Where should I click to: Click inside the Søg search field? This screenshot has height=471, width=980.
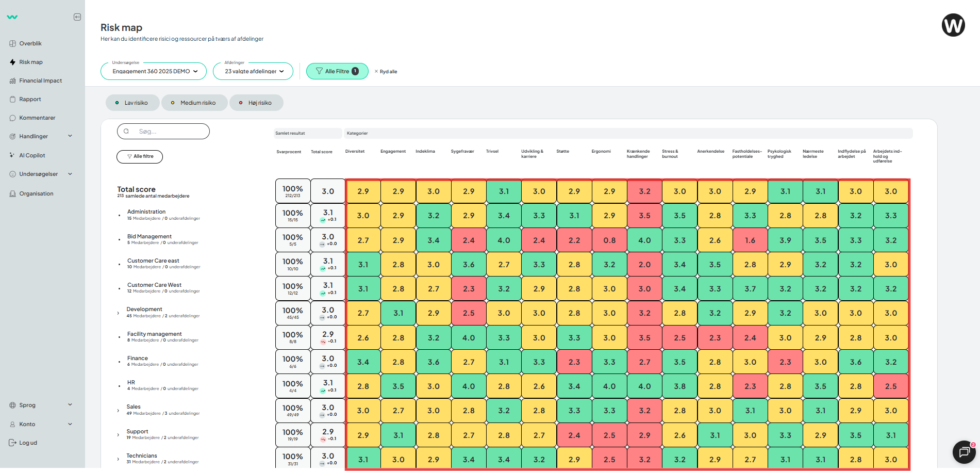(165, 131)
